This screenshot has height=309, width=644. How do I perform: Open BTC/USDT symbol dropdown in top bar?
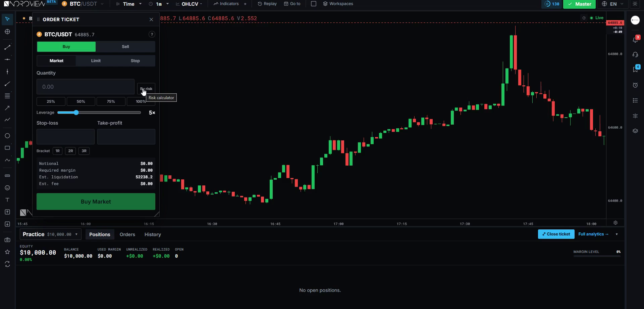tap(83, 4)
